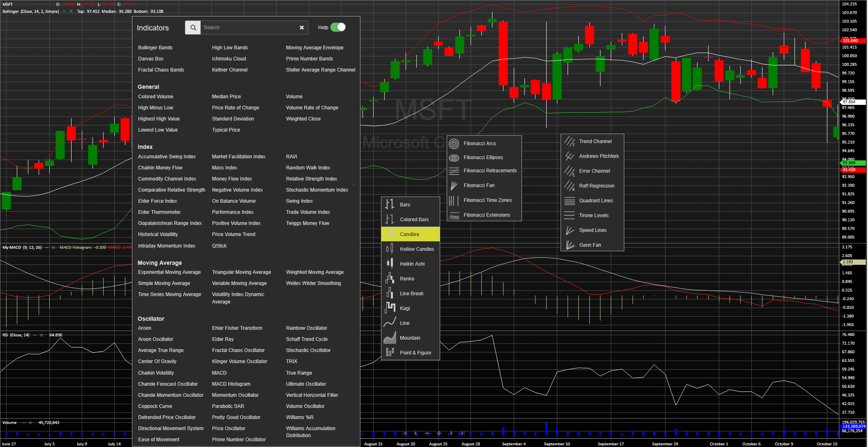This screenshot has width=868, height=447.
Task: Select the Bars chart type icon
Action: (x=389, y=204)
